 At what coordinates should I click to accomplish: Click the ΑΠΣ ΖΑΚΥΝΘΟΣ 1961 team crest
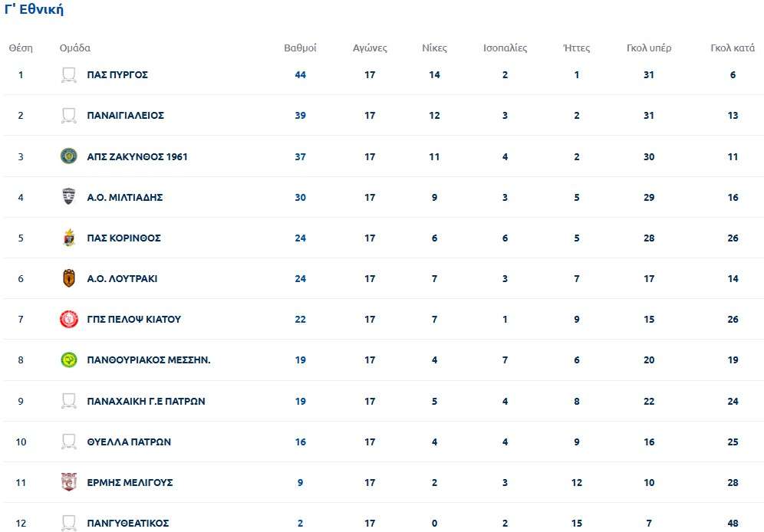(x=69, y=156)
